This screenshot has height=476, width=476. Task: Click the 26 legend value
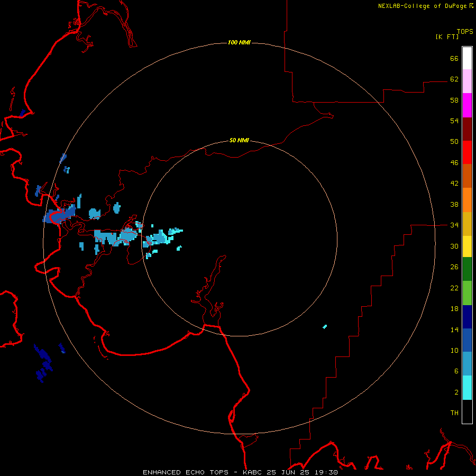pyautogui.click(x=454, y=267)
